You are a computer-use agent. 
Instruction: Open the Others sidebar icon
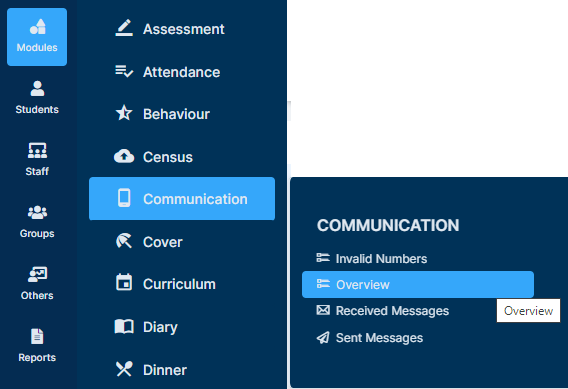[37, 275]
